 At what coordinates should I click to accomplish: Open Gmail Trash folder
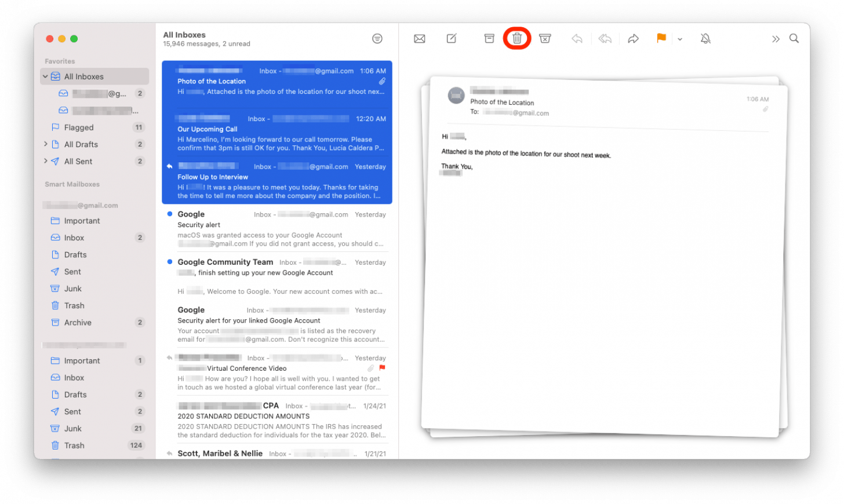pyautogui.click(x=94, y=305)
